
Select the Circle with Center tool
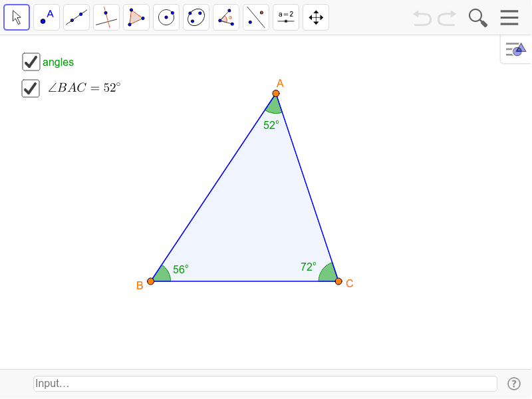click(x=166, y=17)
